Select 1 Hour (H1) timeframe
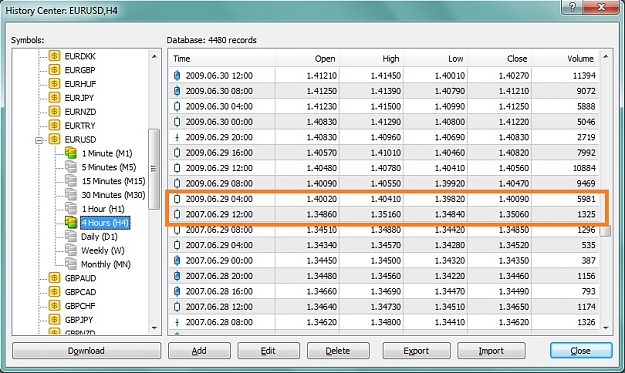Screen dimensions: 625x373 103,209
